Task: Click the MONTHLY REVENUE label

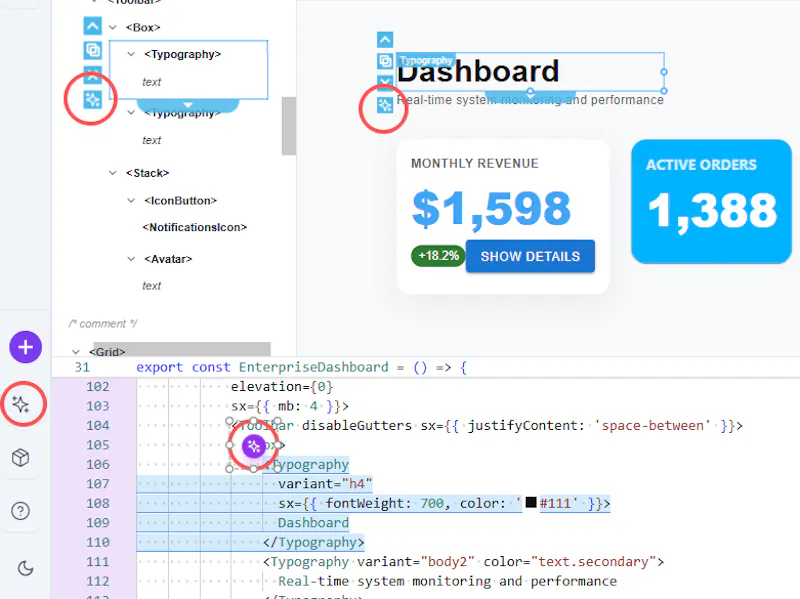Action: tap(475, 163)
